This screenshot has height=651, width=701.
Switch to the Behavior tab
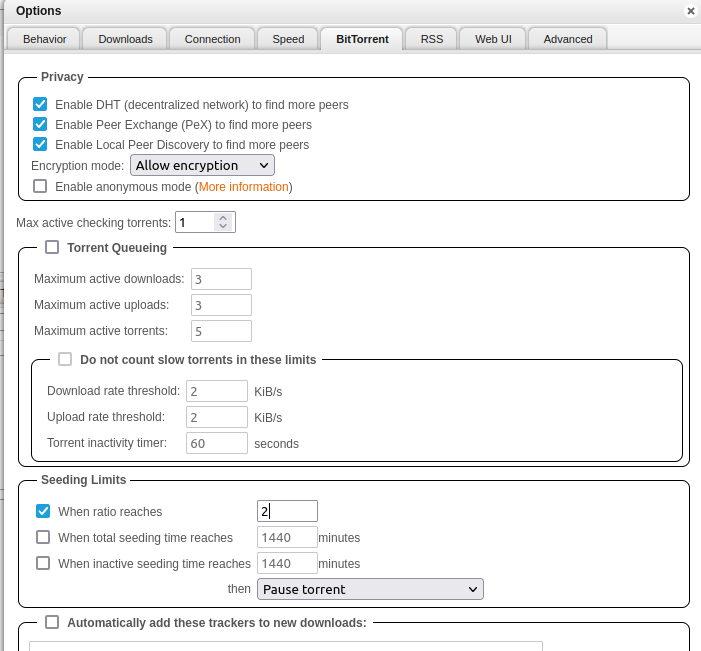[44, 39]
